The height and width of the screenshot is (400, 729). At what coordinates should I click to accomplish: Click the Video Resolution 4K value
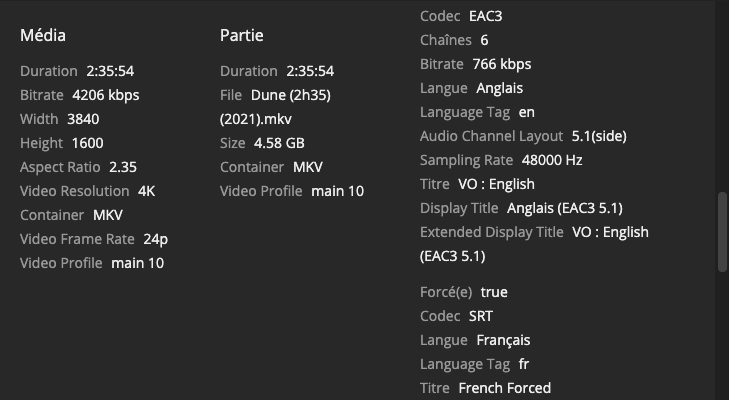147,191
